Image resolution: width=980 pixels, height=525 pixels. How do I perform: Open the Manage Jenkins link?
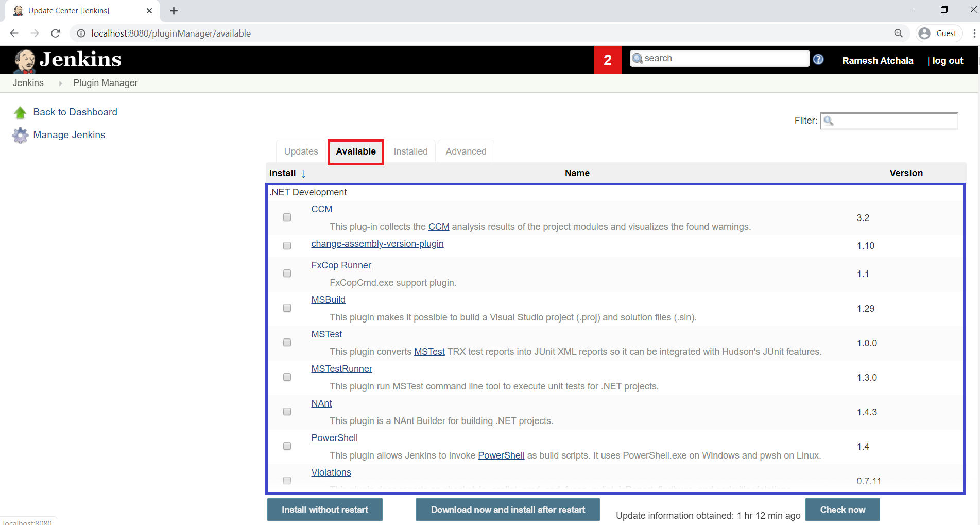coord(69,135)
